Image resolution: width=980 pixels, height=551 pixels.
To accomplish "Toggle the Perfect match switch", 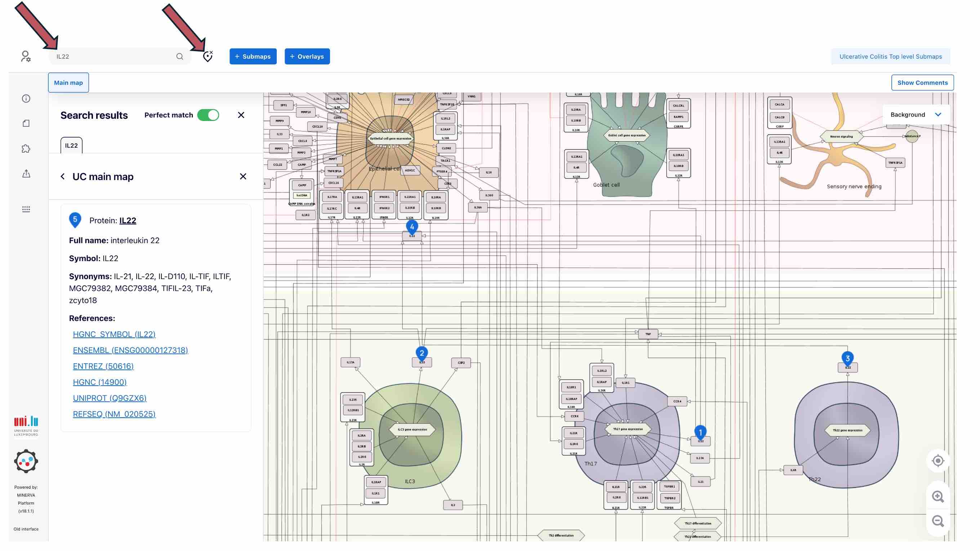I will pyautogui.click(x=208, y=115).
